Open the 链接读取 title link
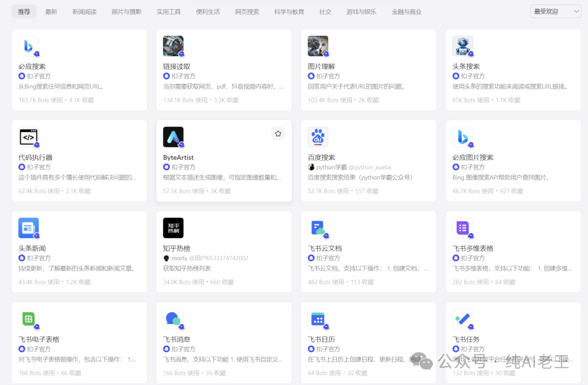 tap(176, 66)
